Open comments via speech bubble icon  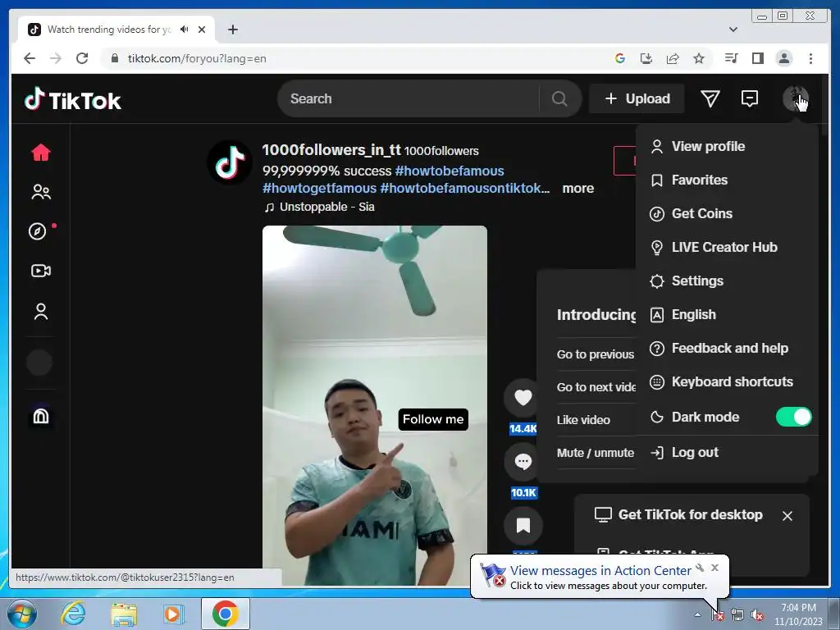pos(523,462)
